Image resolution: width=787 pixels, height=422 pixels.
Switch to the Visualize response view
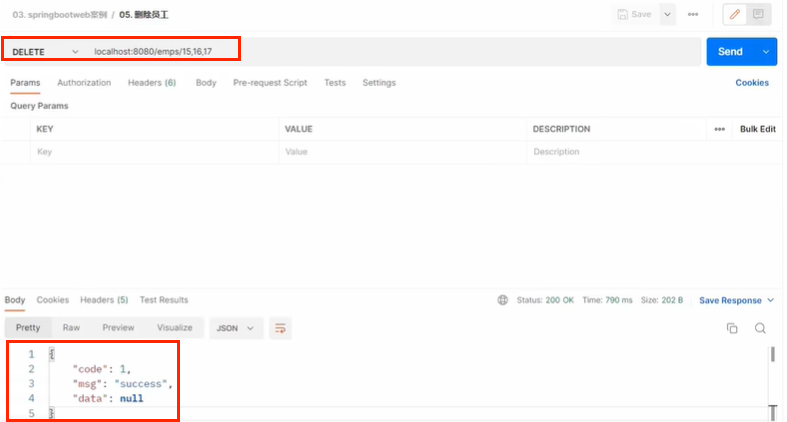(175, 328)
